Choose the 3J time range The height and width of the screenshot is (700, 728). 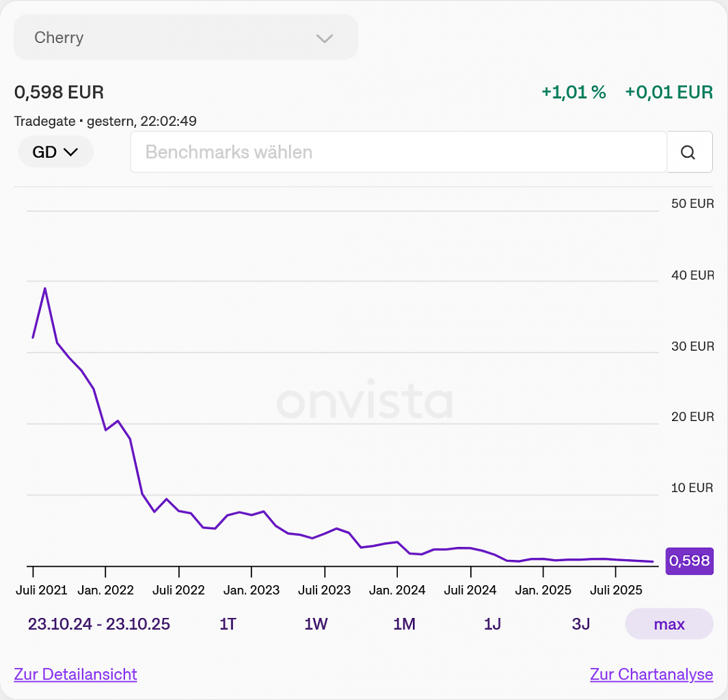(x=581, y=624)
